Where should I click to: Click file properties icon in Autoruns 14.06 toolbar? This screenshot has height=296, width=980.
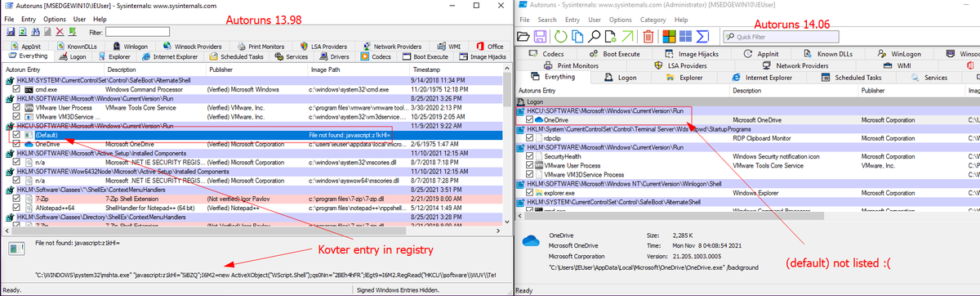tap(610, 36)
